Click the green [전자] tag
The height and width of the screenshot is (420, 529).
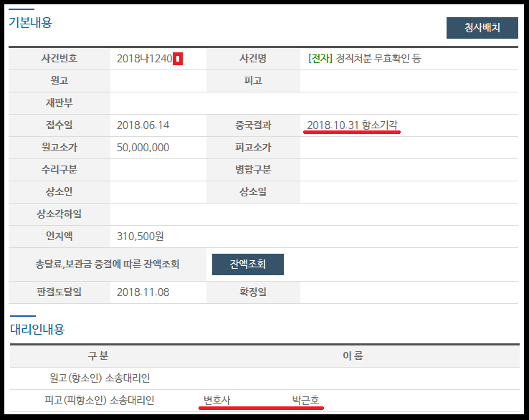pyautogui.click(x=320, y=59)
